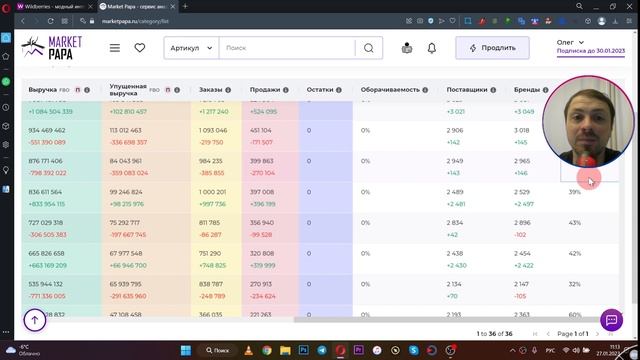Expand the Артикул search type dropdown
The image size is (640, 360).
tap(191, 48)
